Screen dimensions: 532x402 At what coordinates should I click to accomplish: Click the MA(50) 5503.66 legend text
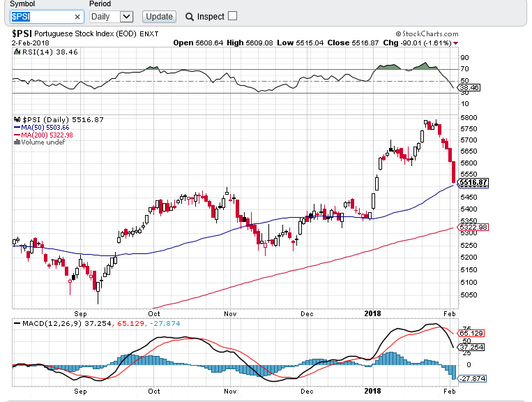(45, 127)
